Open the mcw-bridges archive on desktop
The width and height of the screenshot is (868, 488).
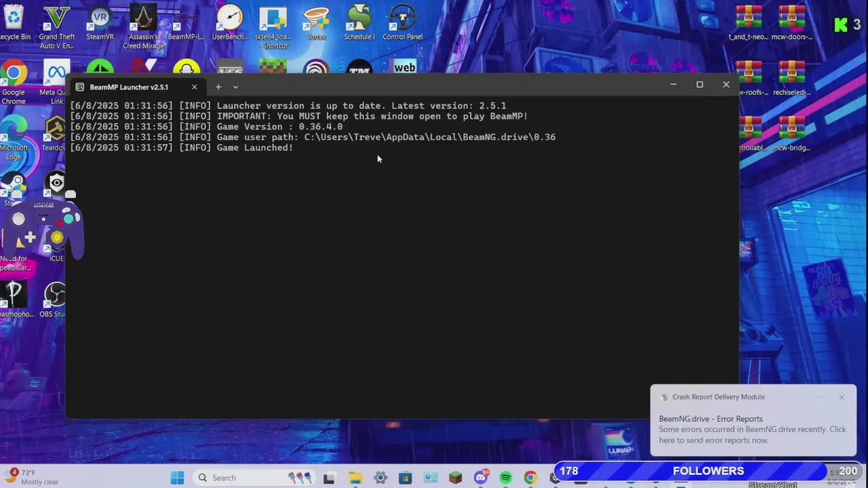(x=791, y=134)
